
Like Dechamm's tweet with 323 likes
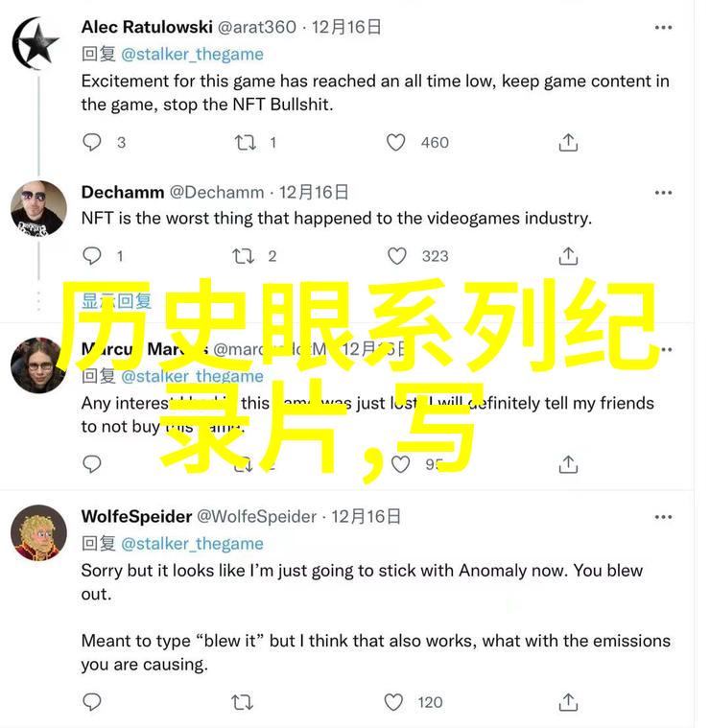click(396, 256)
